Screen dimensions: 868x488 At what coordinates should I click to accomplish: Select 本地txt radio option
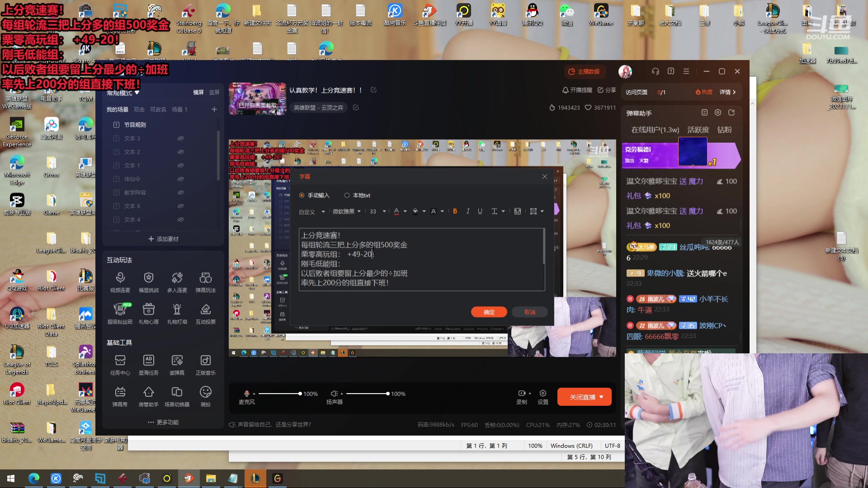click(347, 196)
